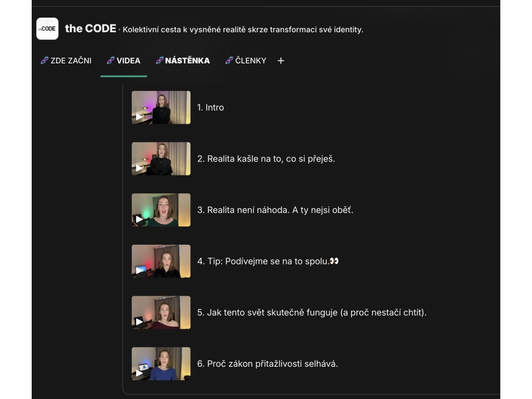Open the ZDE ZAČNI tab
This screenshot has width=532, height=399.
66,61
